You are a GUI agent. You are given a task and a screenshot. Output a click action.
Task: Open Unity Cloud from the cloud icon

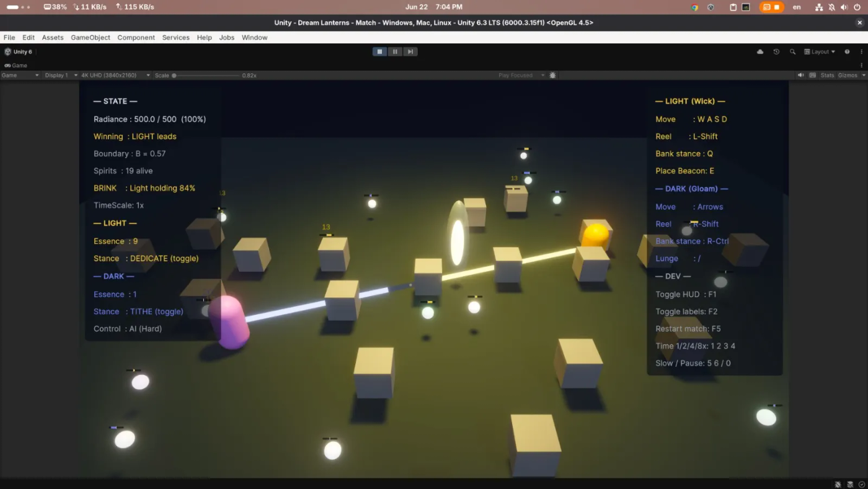760,52
